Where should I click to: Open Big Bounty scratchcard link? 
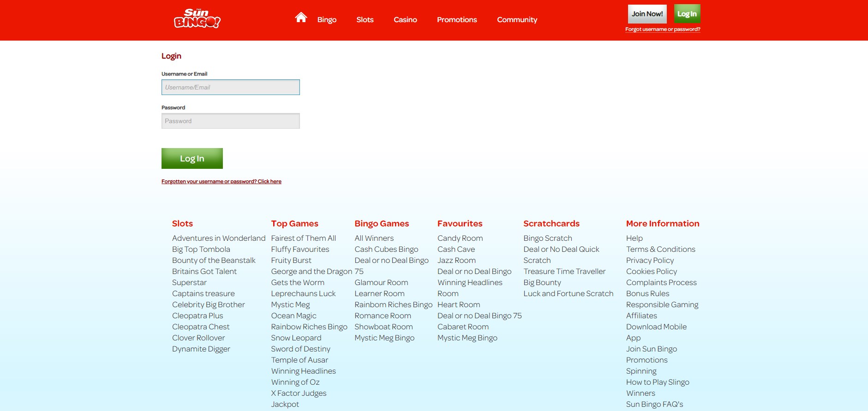click(x=542, y=282)
